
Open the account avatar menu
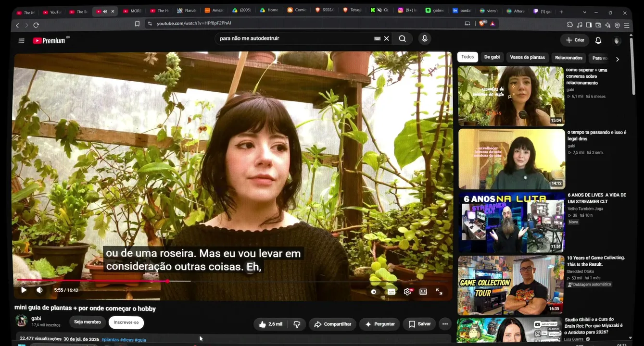click(x=617, y=40)
